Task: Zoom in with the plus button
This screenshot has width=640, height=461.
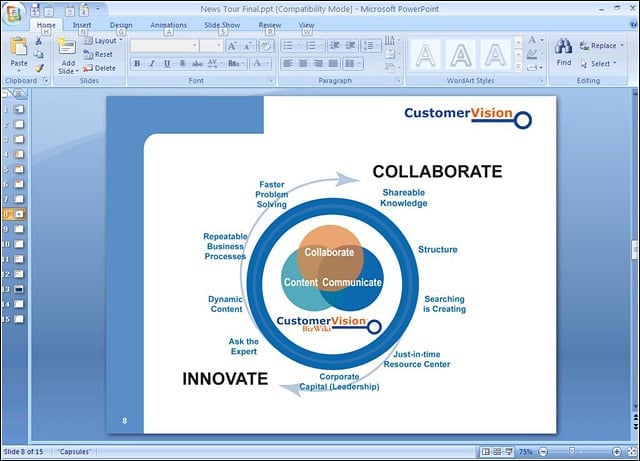Action: [x=617, y=452]
